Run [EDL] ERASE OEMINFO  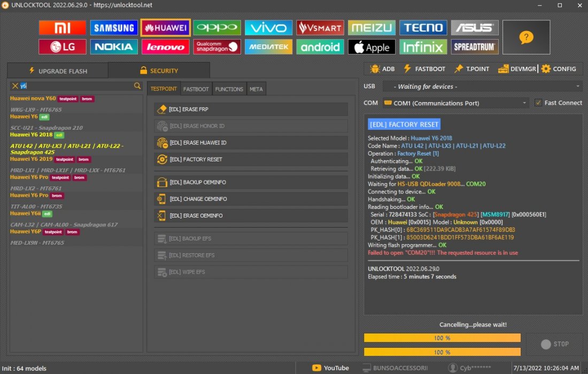tap(251, 216)
